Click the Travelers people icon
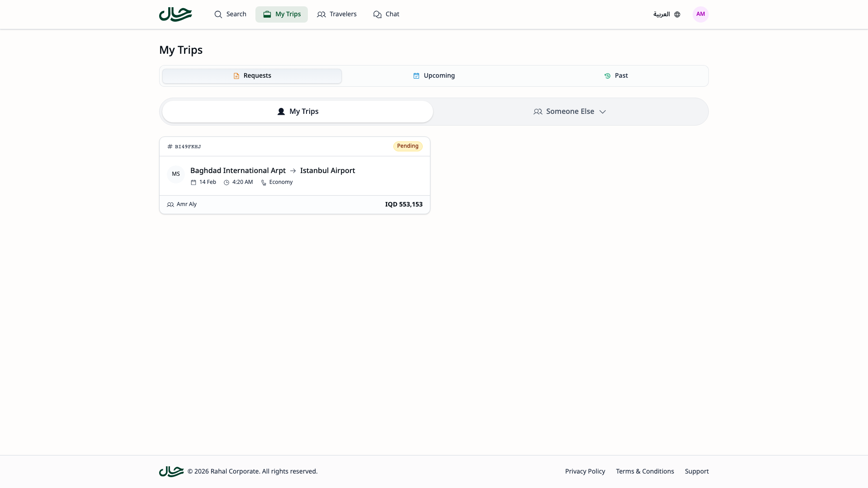Viewport: 868px width, 488px height. click(321, 14)
